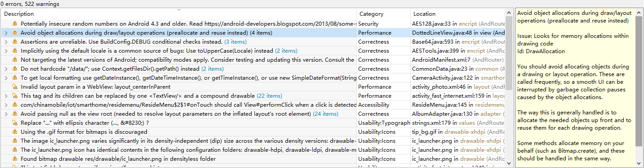
Task: Collapse or expand 'Avoid object allocations' group
Action: pyautogui.click(x=6, y=33)
